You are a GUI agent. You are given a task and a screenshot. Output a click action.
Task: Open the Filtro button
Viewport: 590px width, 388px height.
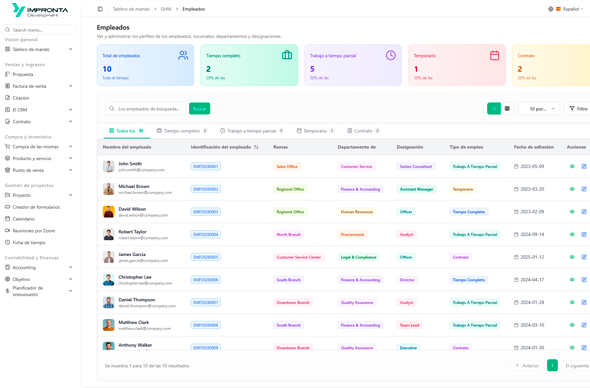click(578, 108)
